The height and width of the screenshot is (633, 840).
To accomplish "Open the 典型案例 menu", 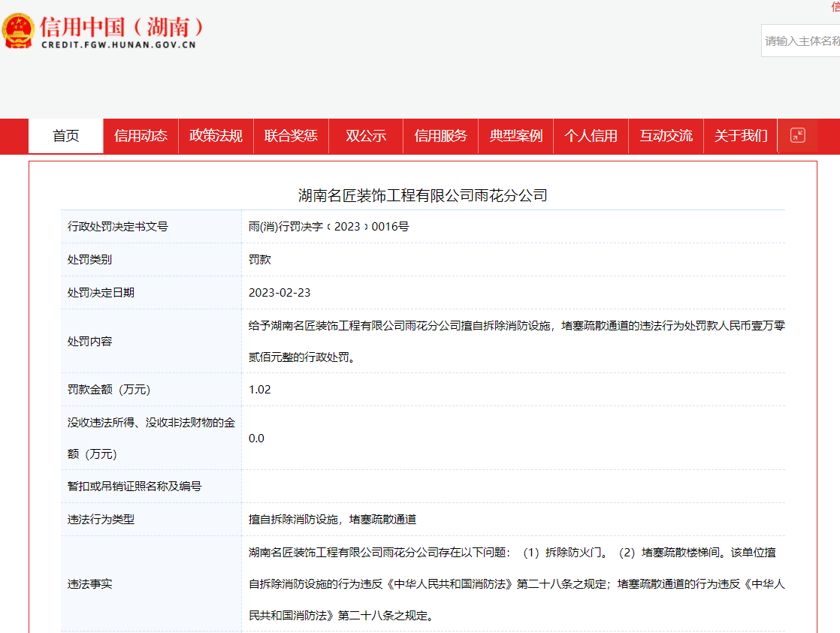I will tap(516, 136).
